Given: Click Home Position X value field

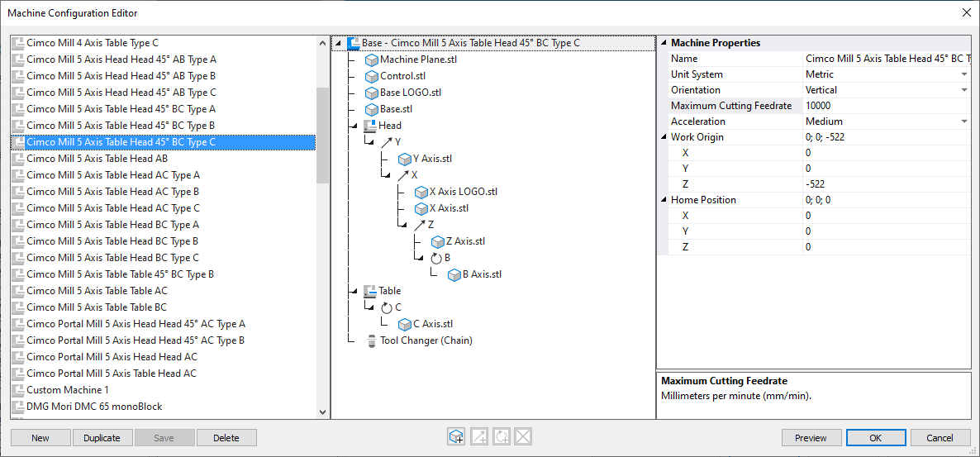Looking at the screenshot, I should (887, 216).
